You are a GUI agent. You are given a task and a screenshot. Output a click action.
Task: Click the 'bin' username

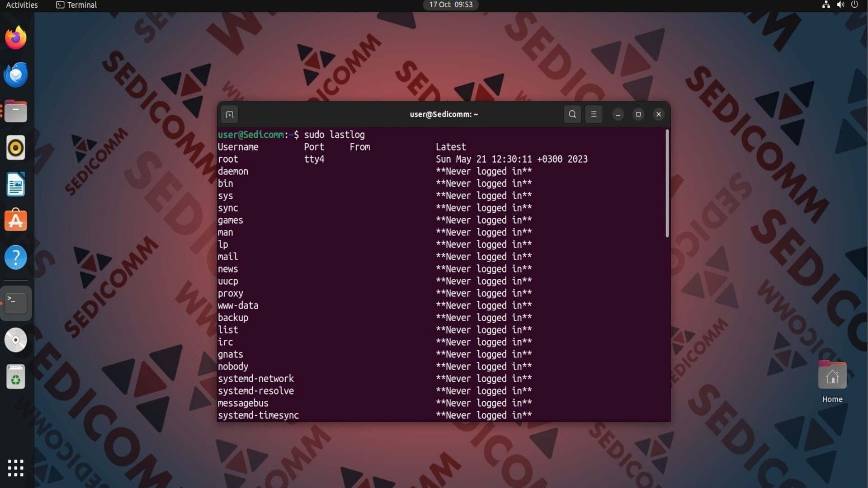225,183
